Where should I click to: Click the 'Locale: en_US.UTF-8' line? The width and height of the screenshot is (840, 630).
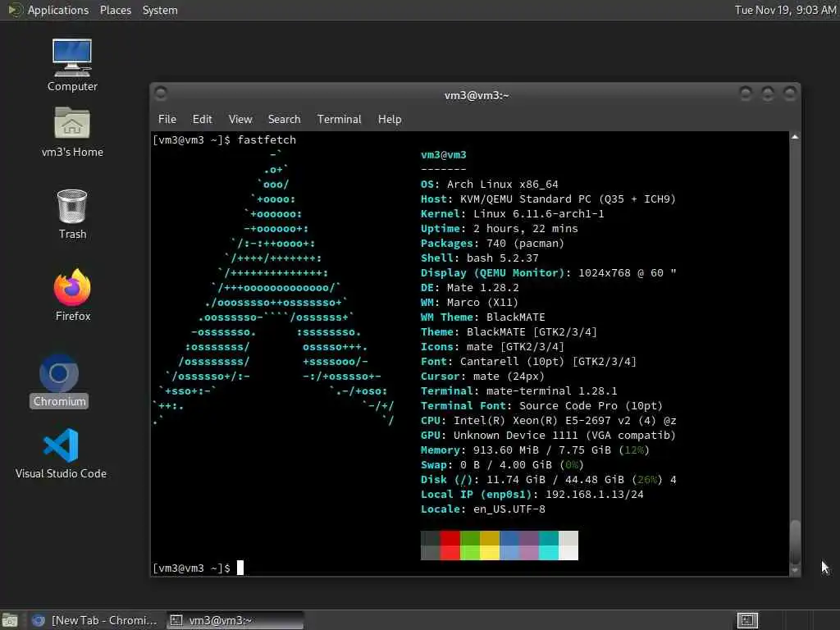(482, 509)
